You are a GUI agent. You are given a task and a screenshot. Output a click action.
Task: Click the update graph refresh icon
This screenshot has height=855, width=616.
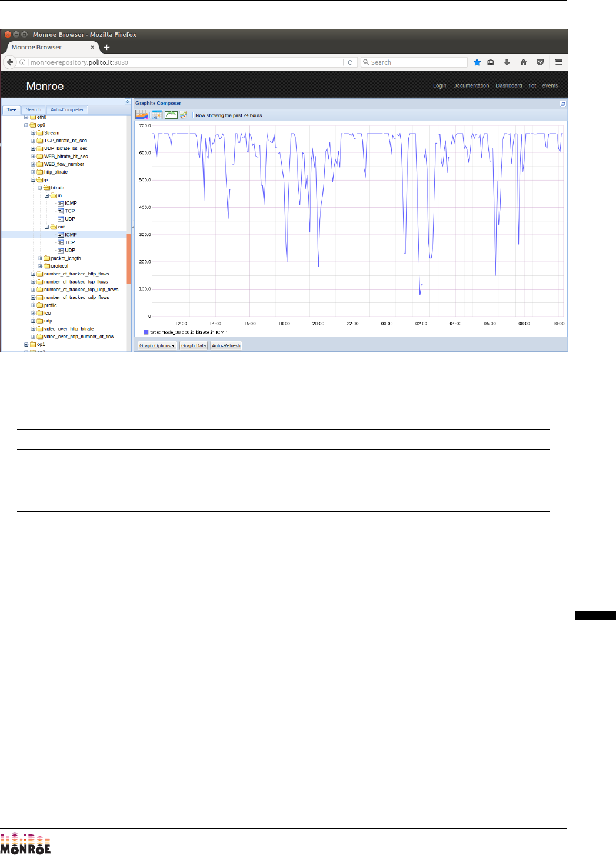[171, 115]
